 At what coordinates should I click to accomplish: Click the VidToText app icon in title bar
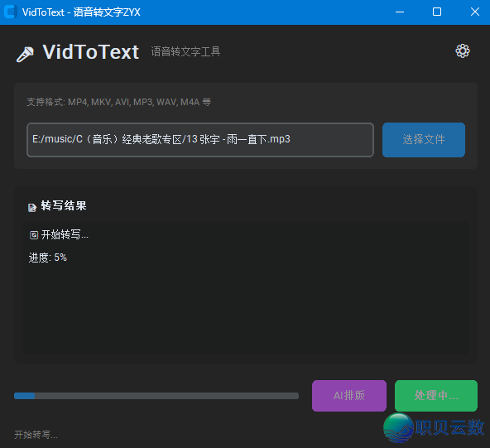point(10,12)
